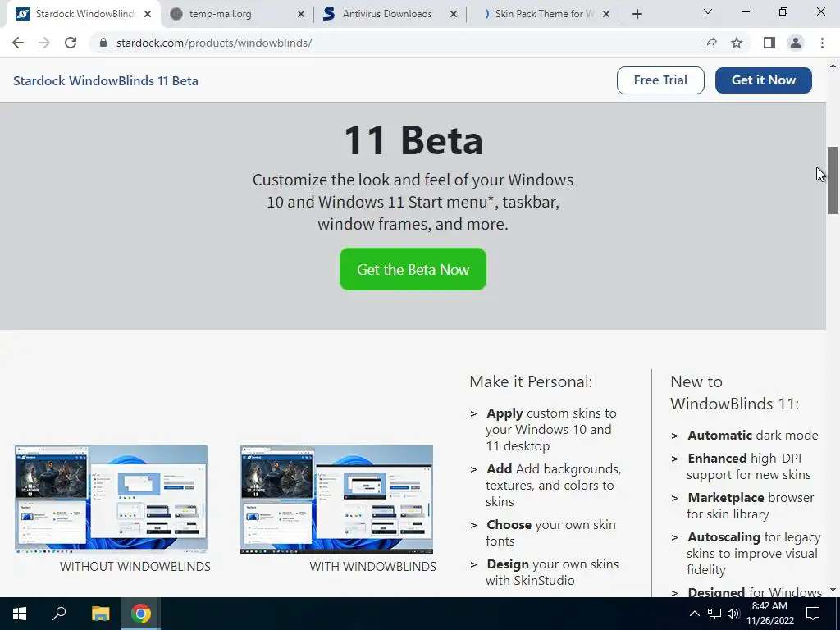Open the Without WindowBlinds screenshot

tap(111, 500)
